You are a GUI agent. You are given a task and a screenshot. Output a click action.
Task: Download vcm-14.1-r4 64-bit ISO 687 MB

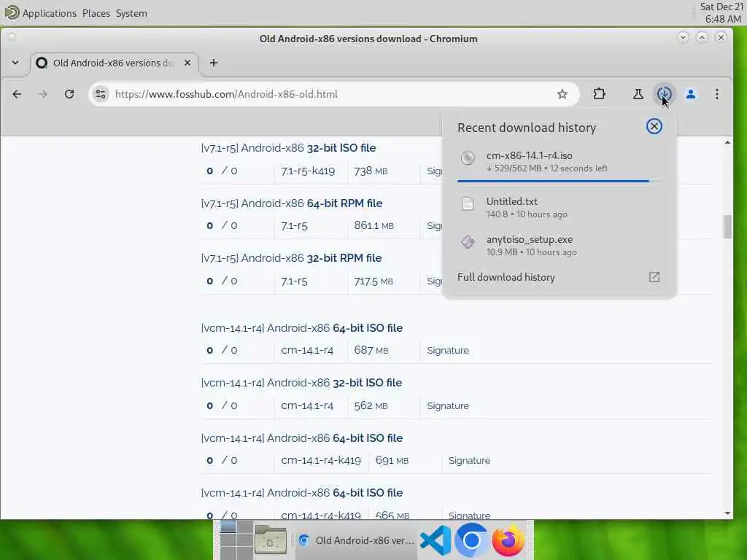301,328
